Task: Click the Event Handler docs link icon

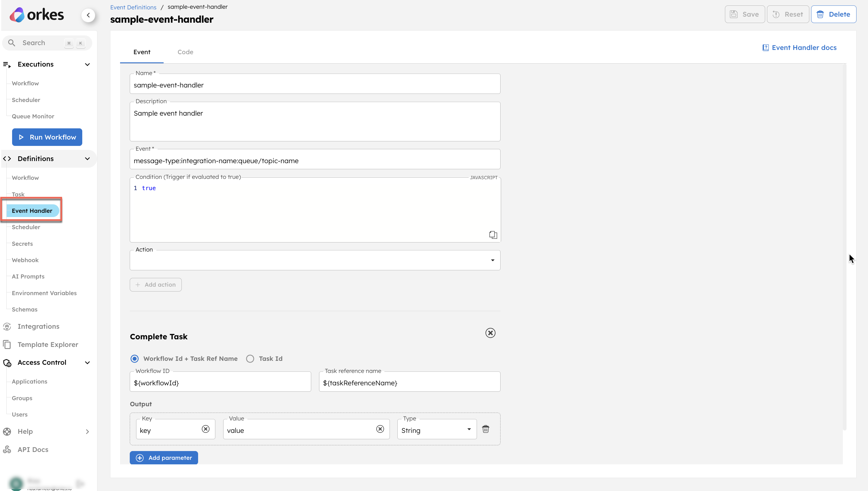Action: click(765, 47)
